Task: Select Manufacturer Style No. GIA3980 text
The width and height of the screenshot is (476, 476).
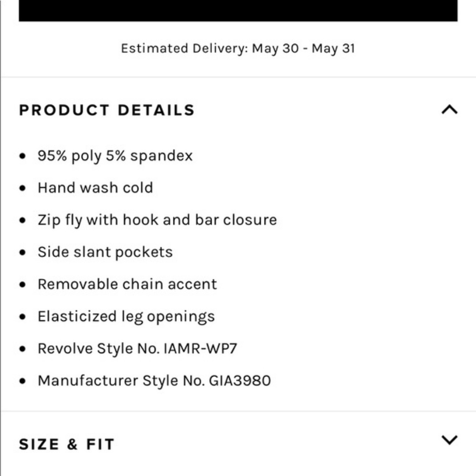Action: 154,381
